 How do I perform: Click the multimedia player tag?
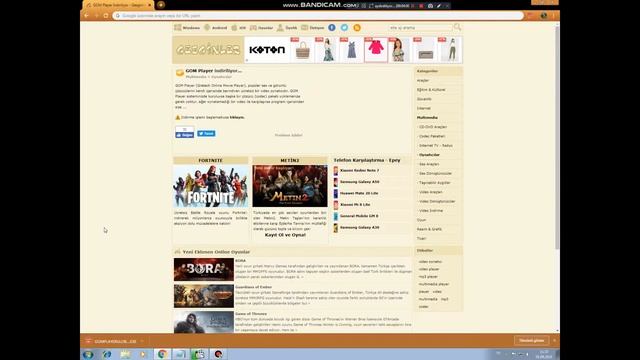pos(433,284)
